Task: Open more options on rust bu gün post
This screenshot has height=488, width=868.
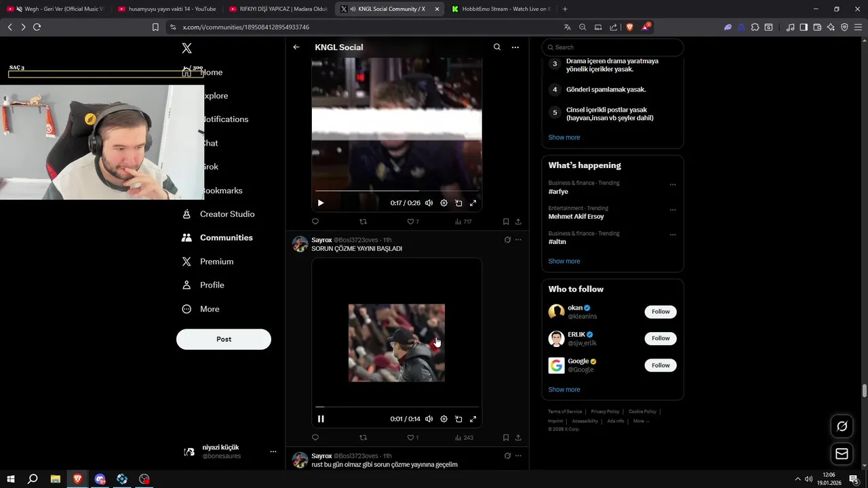Action: (518, 456)
